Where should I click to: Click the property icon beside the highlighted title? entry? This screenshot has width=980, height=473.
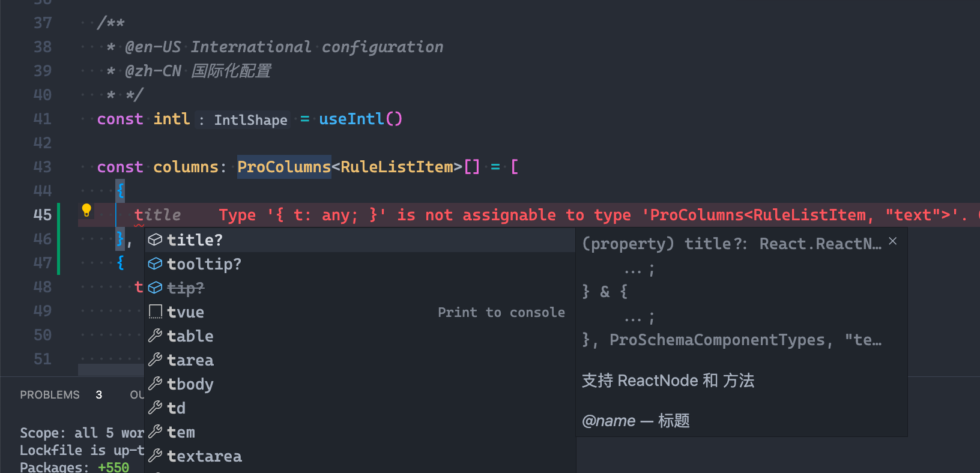(155, 239)
